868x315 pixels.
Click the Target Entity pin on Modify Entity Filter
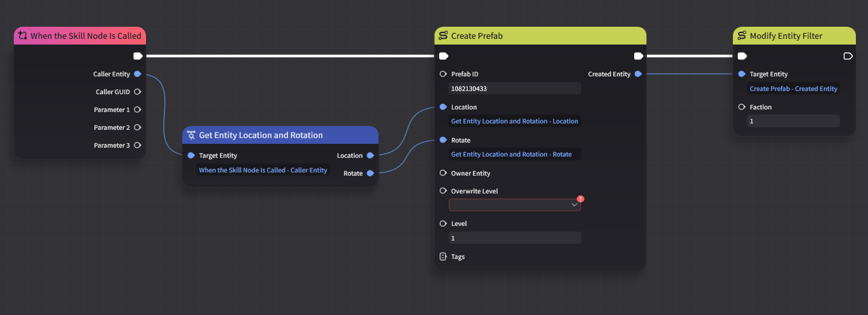742,74
